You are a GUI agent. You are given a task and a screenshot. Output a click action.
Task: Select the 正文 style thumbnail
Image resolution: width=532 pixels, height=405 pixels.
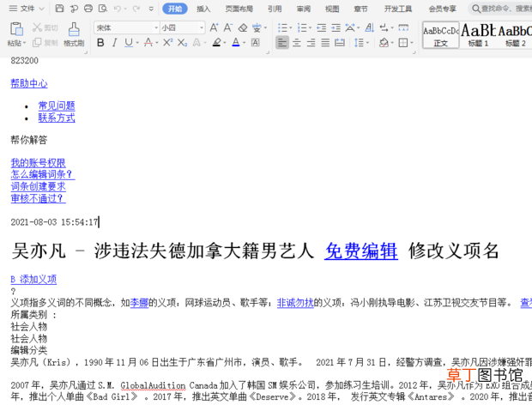point(441,35)
